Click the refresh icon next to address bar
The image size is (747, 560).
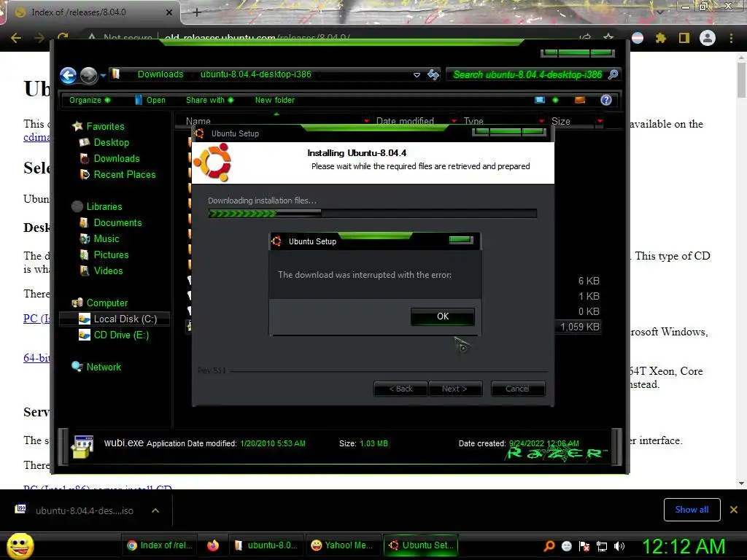tap(433, 74)
